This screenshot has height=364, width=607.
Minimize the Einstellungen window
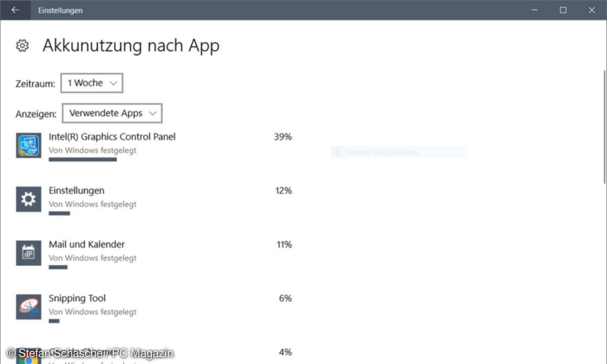[536, 10]
